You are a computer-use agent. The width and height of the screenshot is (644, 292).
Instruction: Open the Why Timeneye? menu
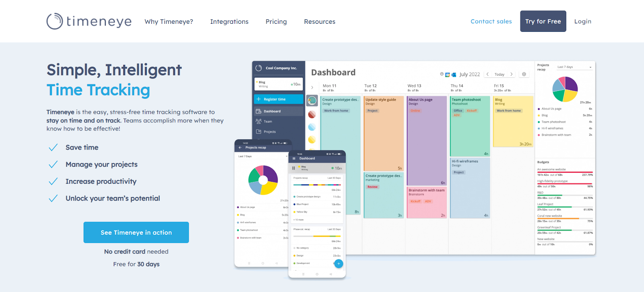(169, 22)
